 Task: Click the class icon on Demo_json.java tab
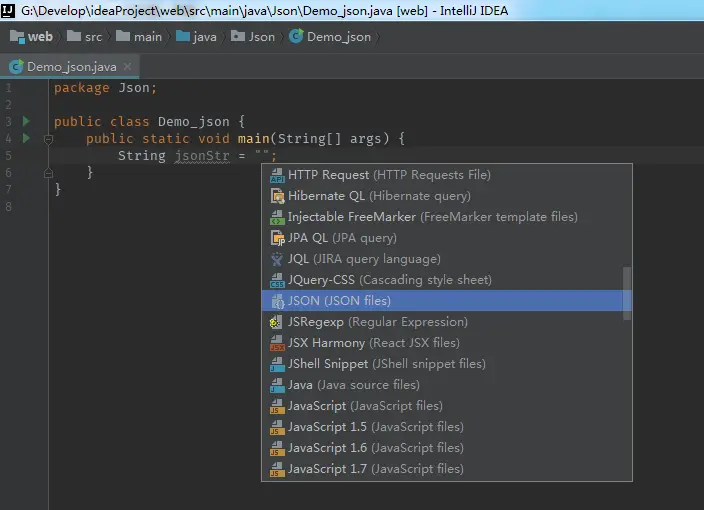point(16,67)
